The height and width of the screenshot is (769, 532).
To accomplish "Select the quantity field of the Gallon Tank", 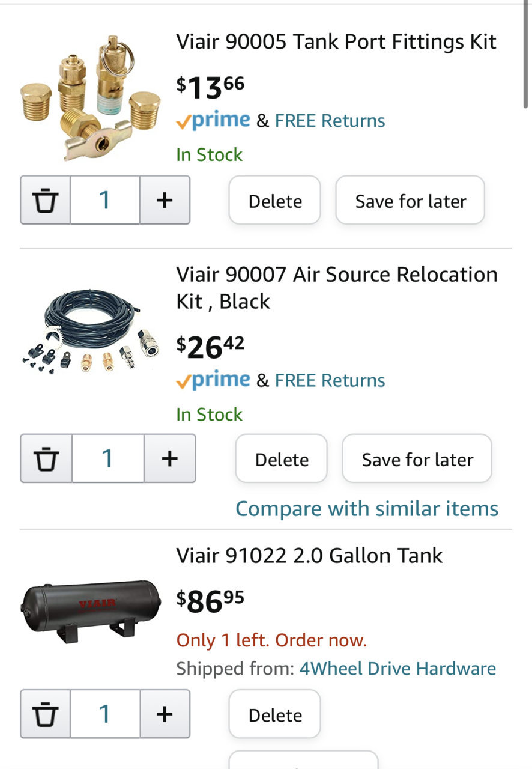I will [105, 714].
